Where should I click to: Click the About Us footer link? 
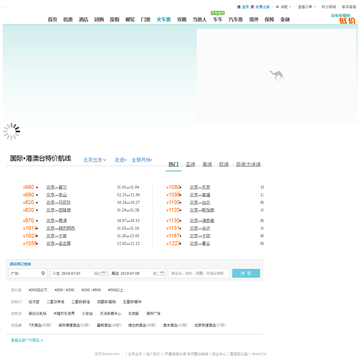click(259, 354)
